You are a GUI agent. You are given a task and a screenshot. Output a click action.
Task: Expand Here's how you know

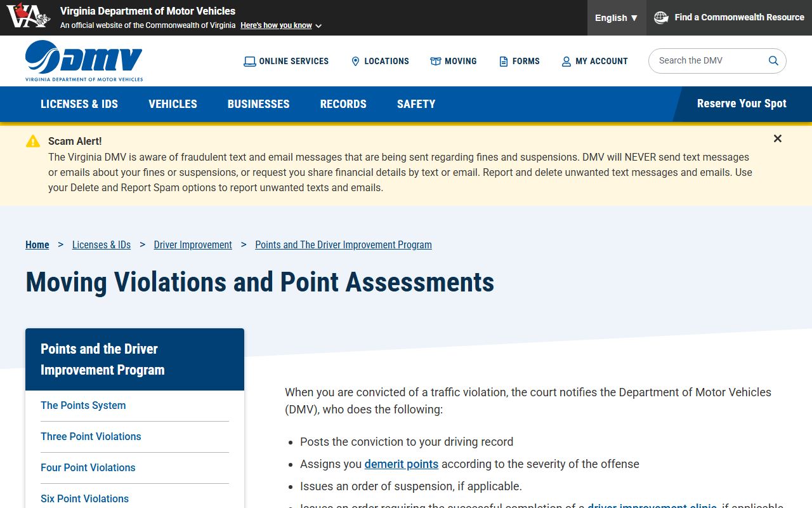pos(281,25)
